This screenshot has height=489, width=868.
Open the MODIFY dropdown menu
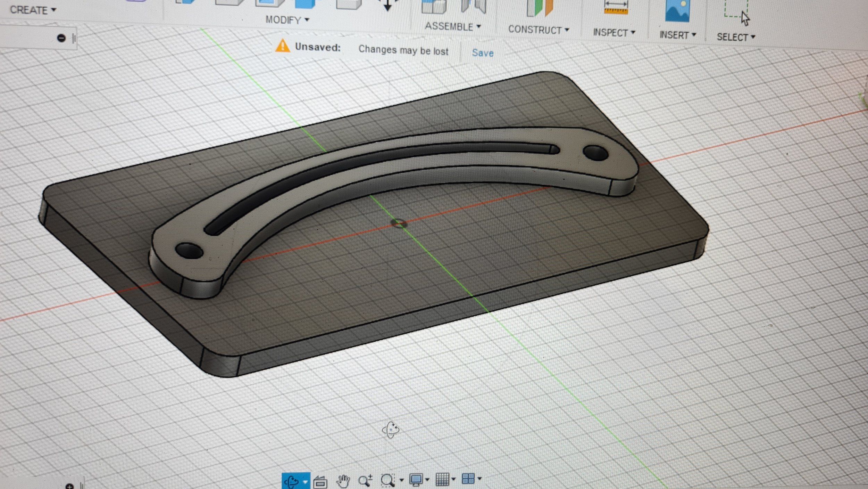pos(287,20)
